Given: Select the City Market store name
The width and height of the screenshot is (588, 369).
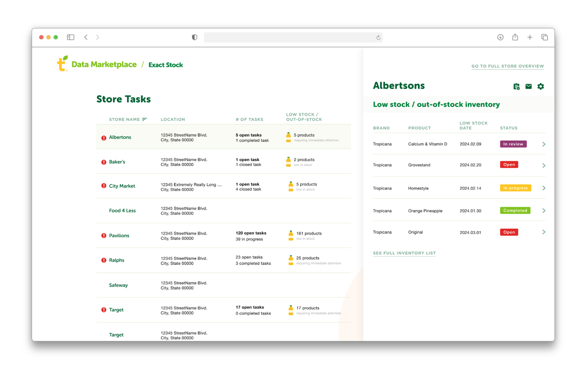Looking at the screenshot, I should tap(122, 186).
